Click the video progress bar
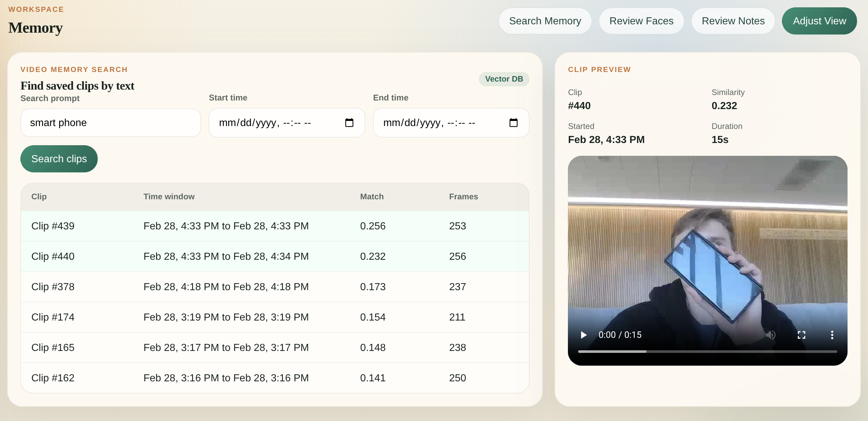The width and height of the screenshot is (868, 421). click(707, 352)
